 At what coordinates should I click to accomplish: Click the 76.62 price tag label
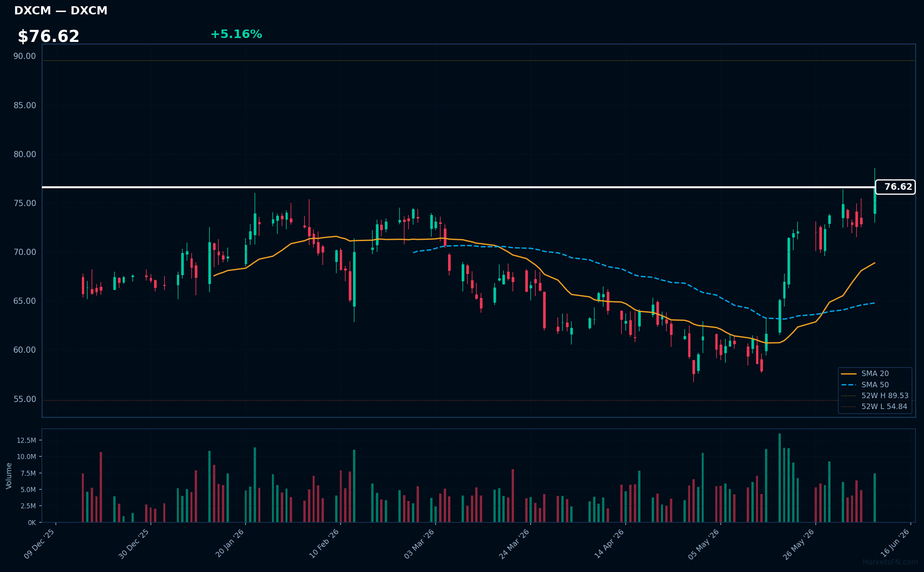[x=895, y=187]
